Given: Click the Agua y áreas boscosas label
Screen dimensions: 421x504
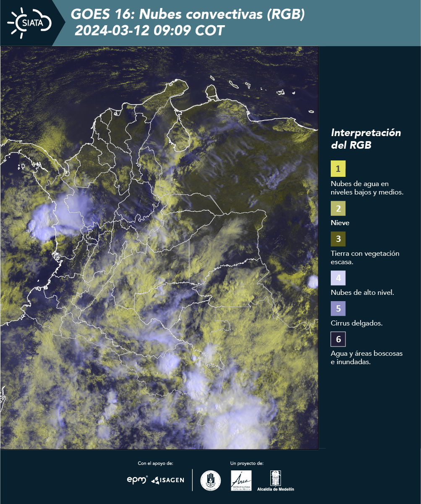Looking at the screenshot, I should click(x=366, y=358).
